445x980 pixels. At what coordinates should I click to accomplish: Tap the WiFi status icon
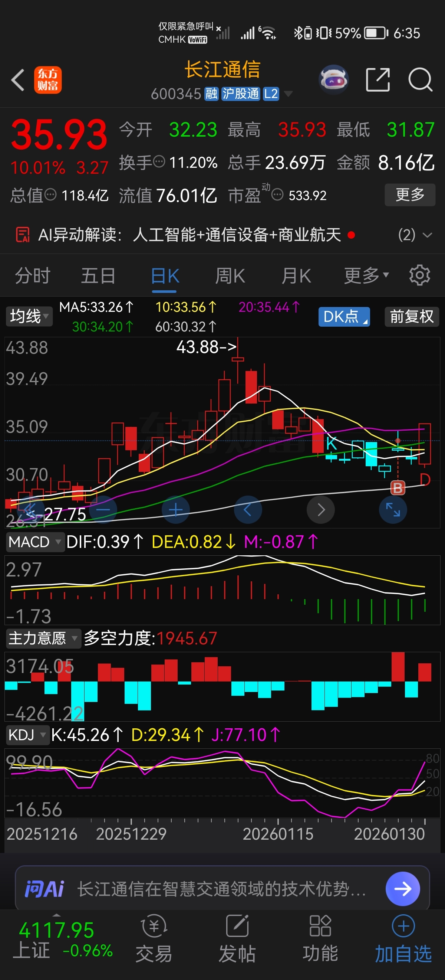(x=268, y=33)
